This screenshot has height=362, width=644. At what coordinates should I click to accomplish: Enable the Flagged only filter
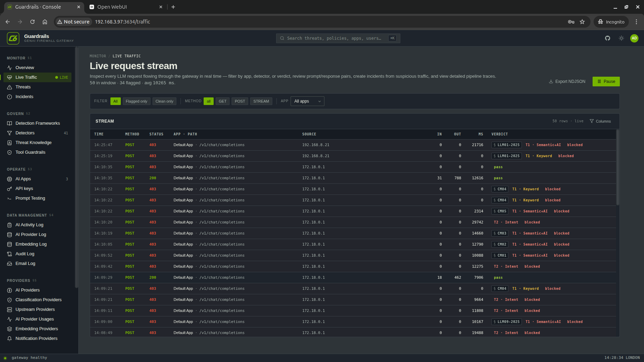point(136,101)
